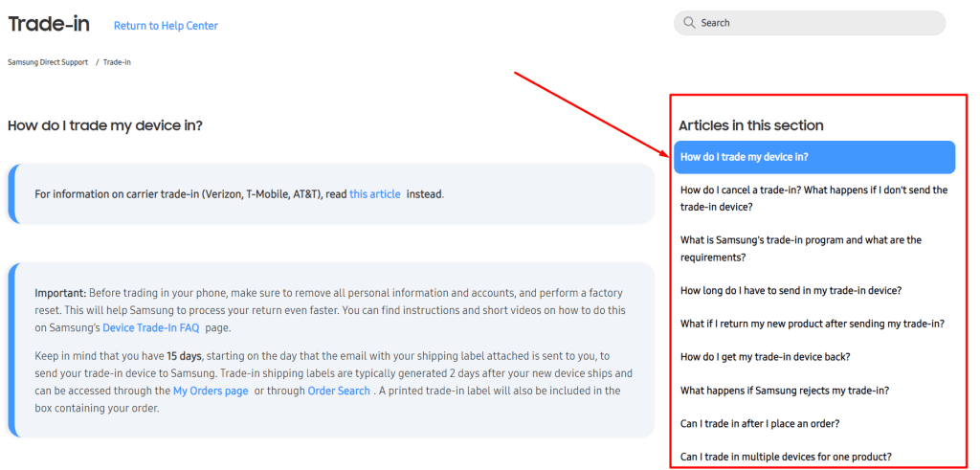Open the Return to Help Center link
The width and height of the screenshot is (980, 470).
[x=166, y=26]
